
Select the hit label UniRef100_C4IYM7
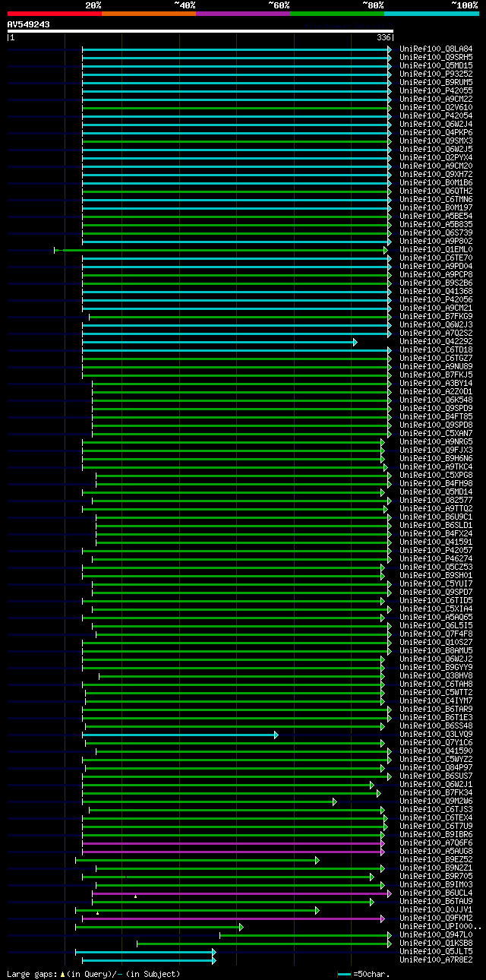coord(436,701)
